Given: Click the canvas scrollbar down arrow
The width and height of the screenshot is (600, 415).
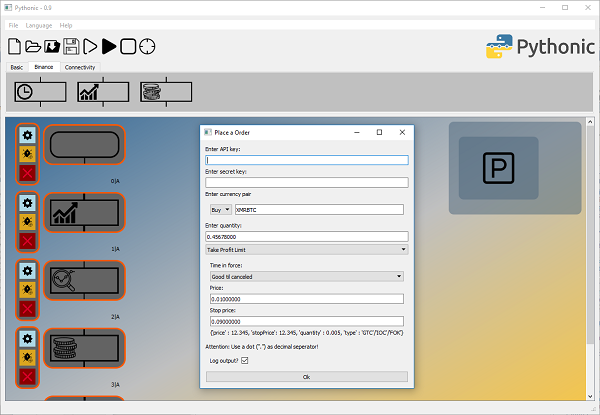Looking at the screenshot, I should click(x=590, y=396).
